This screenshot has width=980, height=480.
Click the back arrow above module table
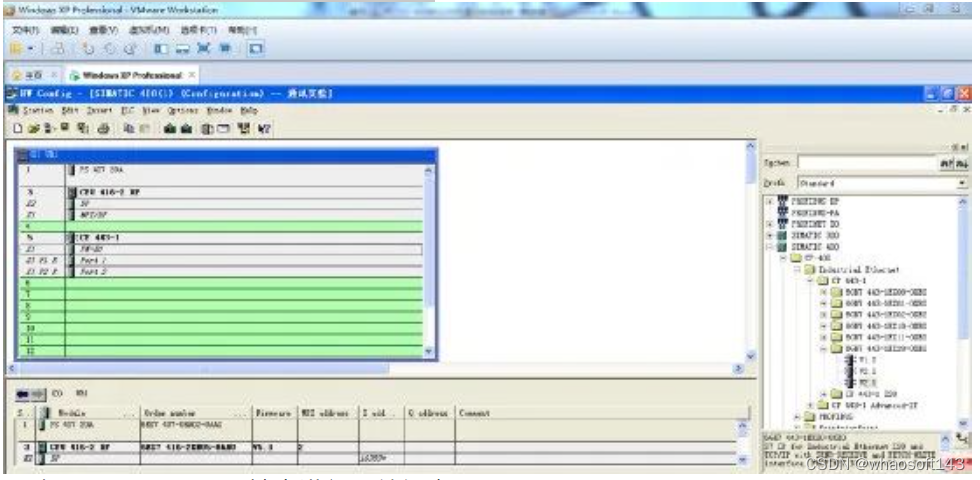24,394
